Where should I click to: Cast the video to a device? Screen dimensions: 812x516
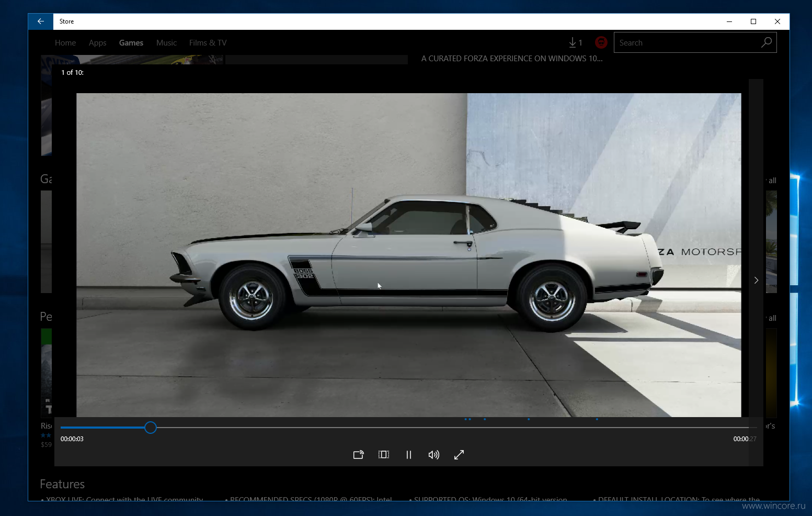coord(358,455)
